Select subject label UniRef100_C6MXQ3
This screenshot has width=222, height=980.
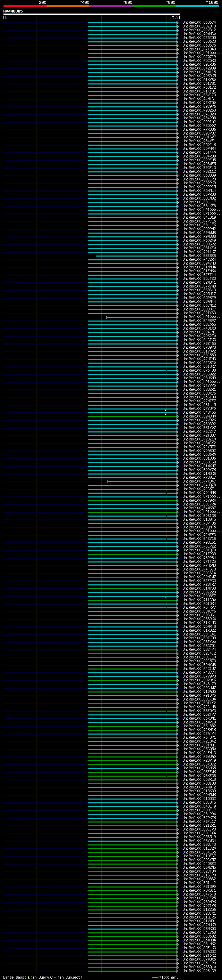[x=199, y=929]
